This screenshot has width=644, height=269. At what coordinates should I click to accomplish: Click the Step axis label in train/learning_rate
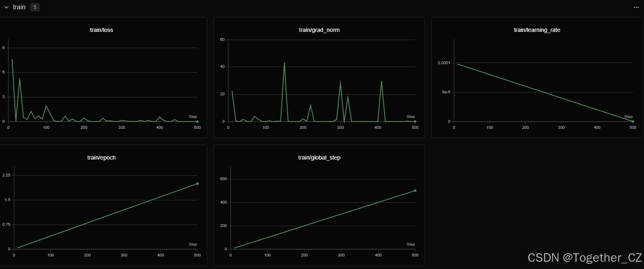tap(628, 117)
